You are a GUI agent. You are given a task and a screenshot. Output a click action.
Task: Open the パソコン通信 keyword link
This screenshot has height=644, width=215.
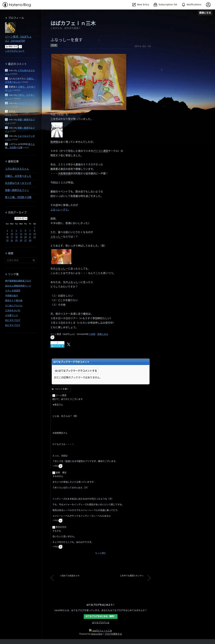point(101,151)
